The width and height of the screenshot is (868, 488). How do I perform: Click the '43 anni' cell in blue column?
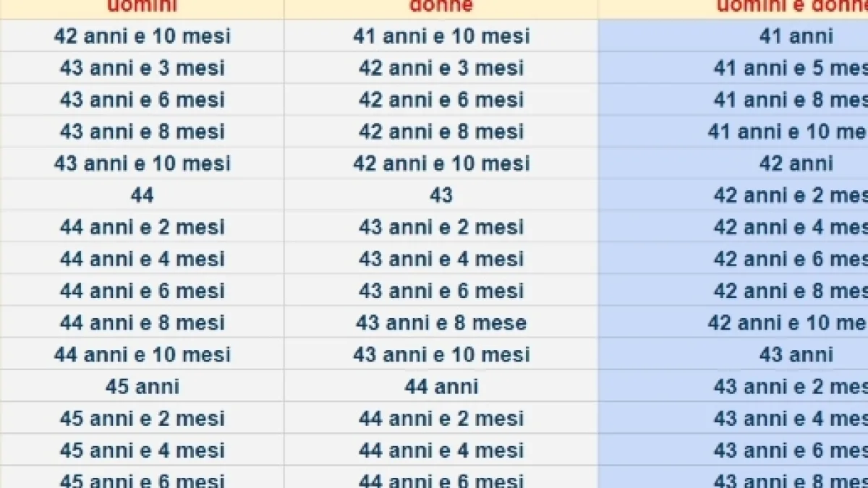point(796,354)
